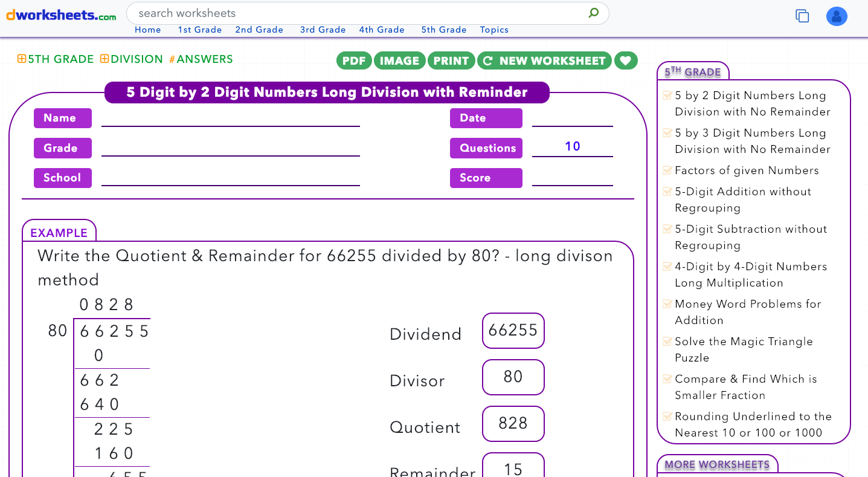Click the copy pages icon in the top bar
This screenshot has height=477, width=868.
[x=802, y=16]
